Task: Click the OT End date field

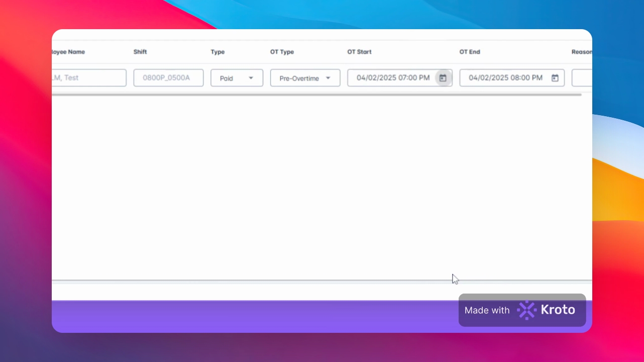Action: tap(512, 78)
